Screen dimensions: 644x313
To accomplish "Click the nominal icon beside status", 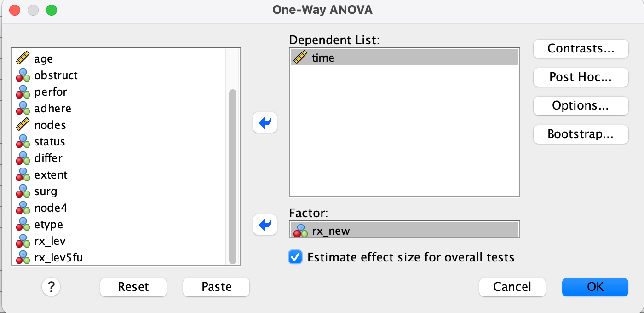I will [x=23, y=142].
